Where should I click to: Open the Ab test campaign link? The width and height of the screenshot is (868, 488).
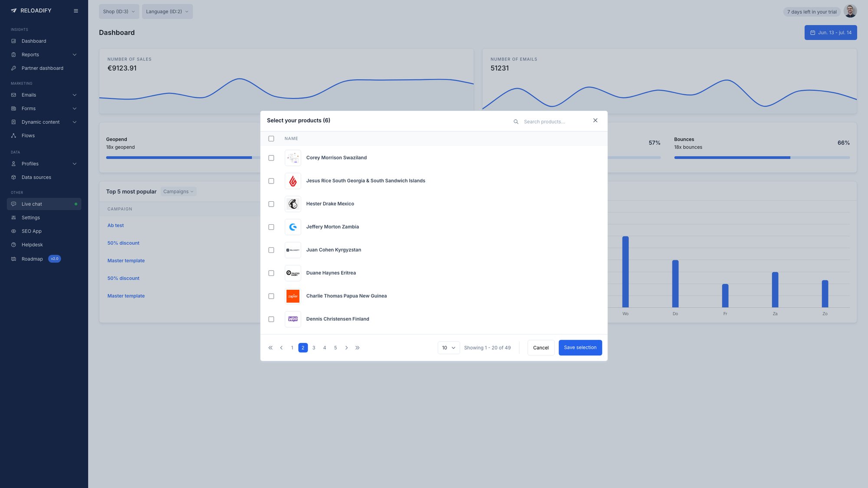coord(115,225)
